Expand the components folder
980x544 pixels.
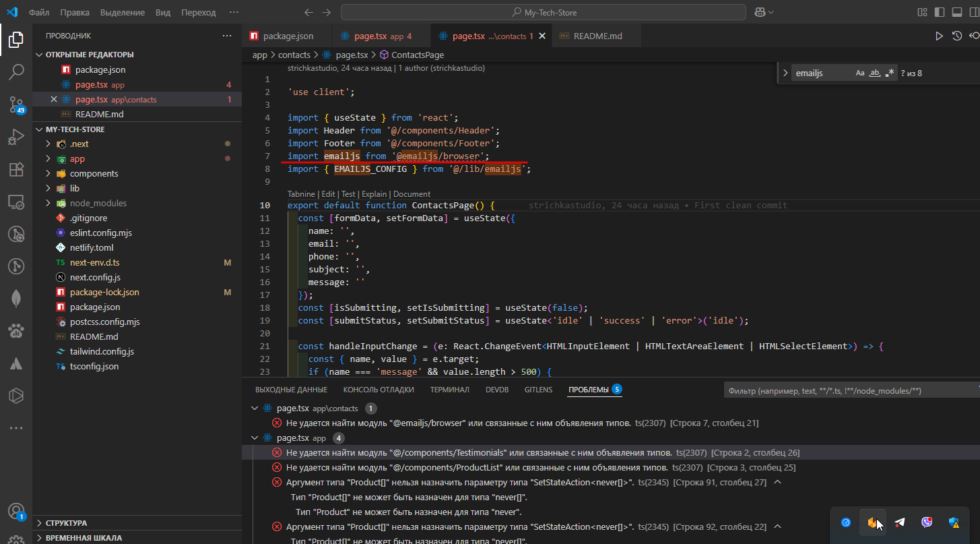pyautogui.click(x=94, y=173)
